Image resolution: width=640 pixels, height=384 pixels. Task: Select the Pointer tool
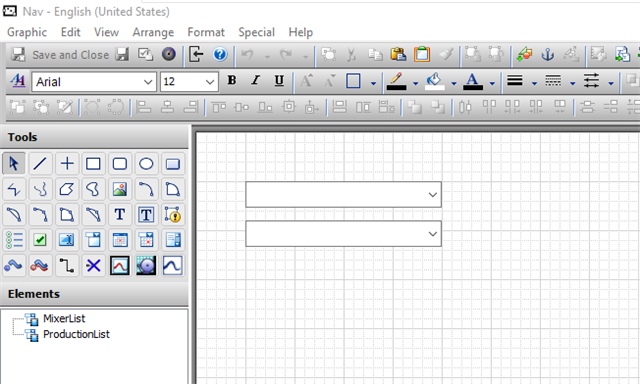coord(13,164)
